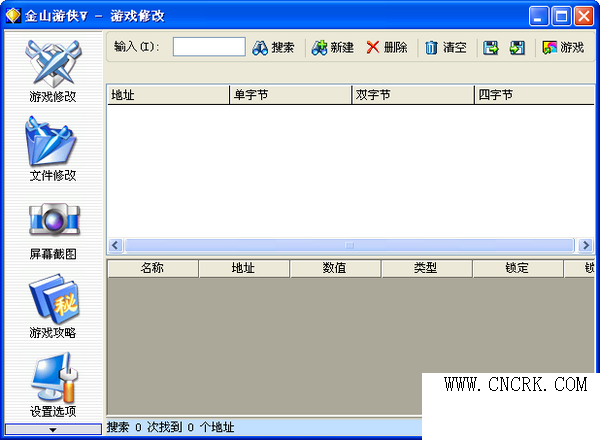Image resolution: width=600 pixels, height=440 pixels.
Task: Click the 数值 column header
Action: tap(335, 268)
